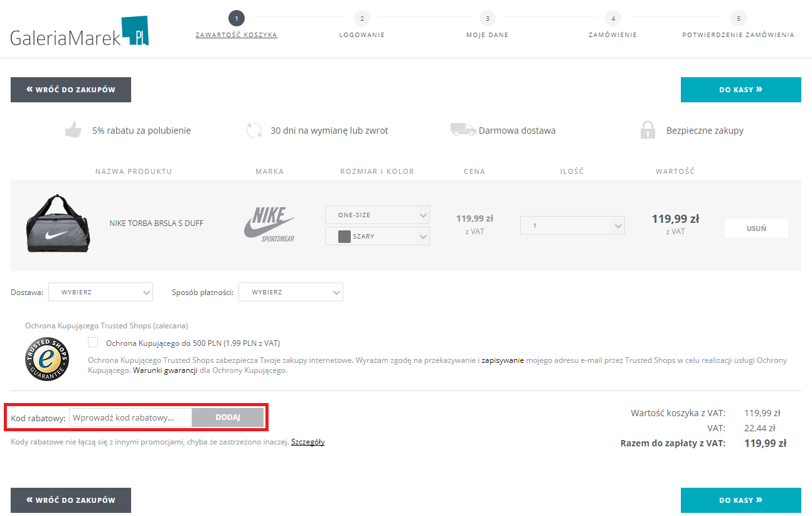Click top Wróć do zakupów button
Screen dimensions: 812x516
tap(71, 90)
